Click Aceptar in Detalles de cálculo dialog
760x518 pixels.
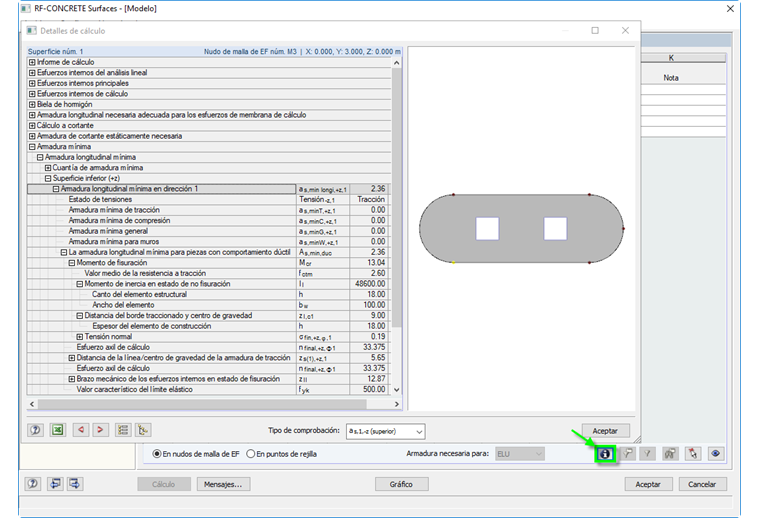coord(605,431)
